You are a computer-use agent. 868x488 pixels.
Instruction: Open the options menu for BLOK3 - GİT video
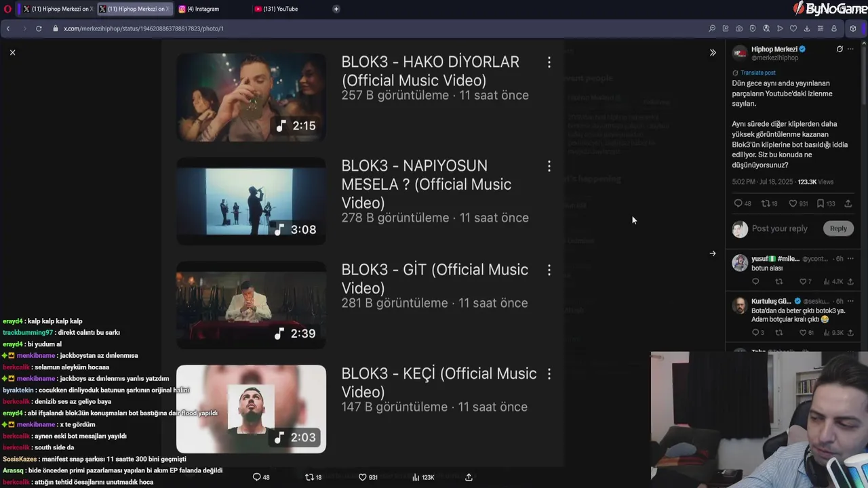click(549, 270)
